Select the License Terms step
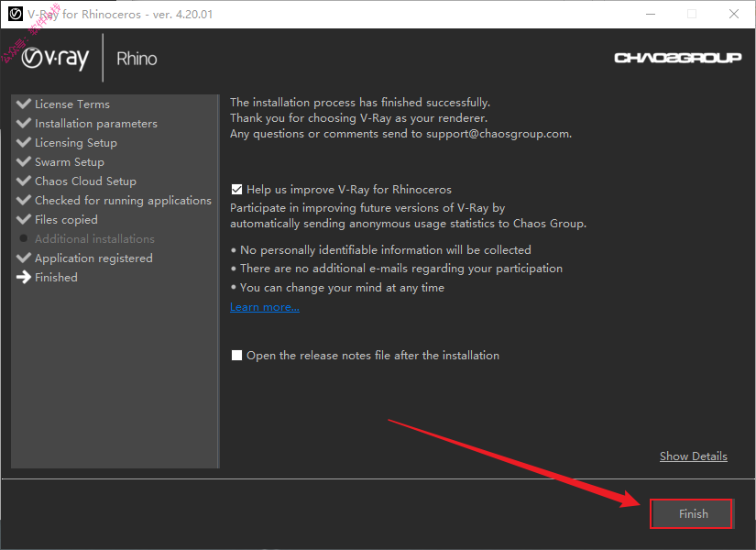The height and width of the screenshot is (550, 756). point(72,104)
